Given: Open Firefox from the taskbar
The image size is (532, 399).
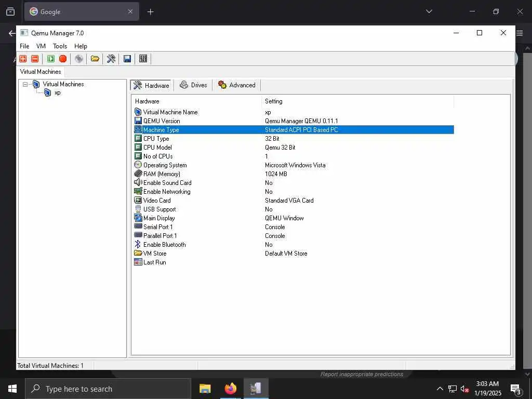Looking at the screenshot, I should click(x=230, y=389).
